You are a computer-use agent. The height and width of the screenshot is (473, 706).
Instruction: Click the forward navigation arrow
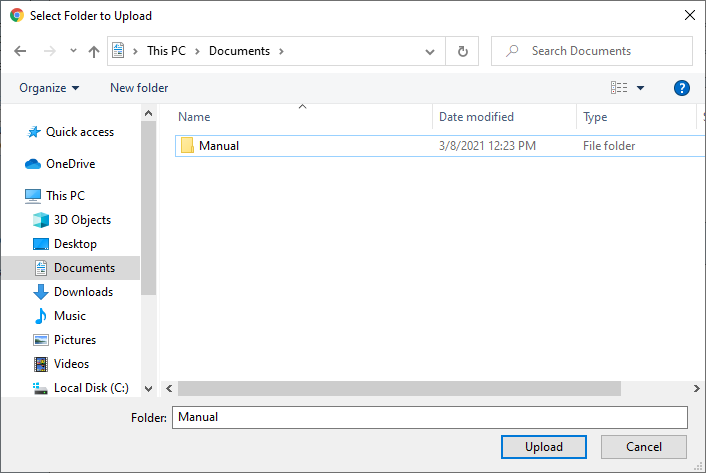pyautogui.click(x=50, y=51)
